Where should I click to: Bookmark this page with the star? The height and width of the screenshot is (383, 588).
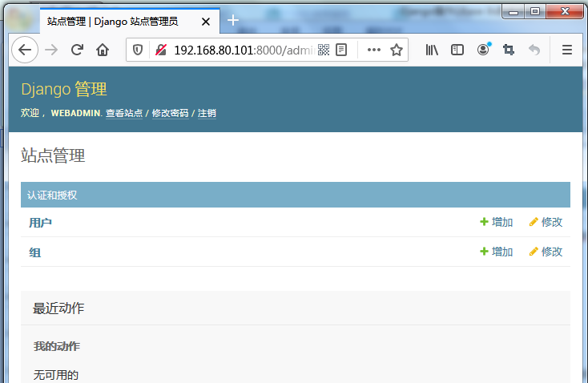coord(397,50)
